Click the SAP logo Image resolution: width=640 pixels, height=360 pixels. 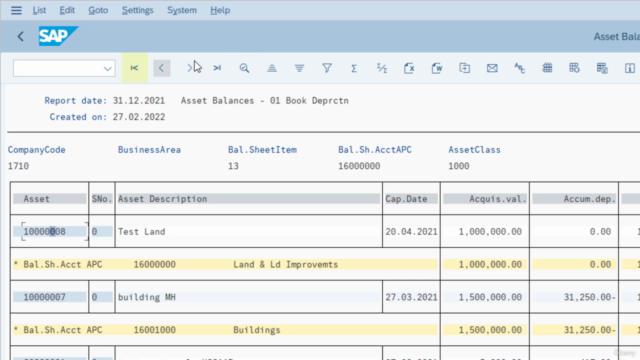coord(58,36)
